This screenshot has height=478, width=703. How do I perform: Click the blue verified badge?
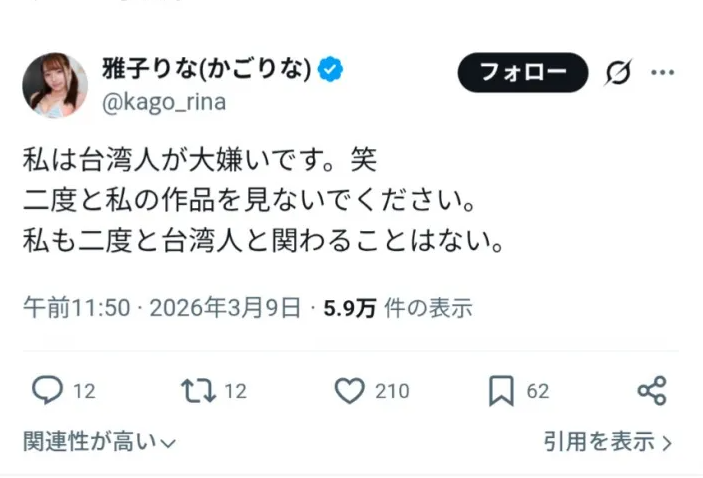click(x=331, y=69)
